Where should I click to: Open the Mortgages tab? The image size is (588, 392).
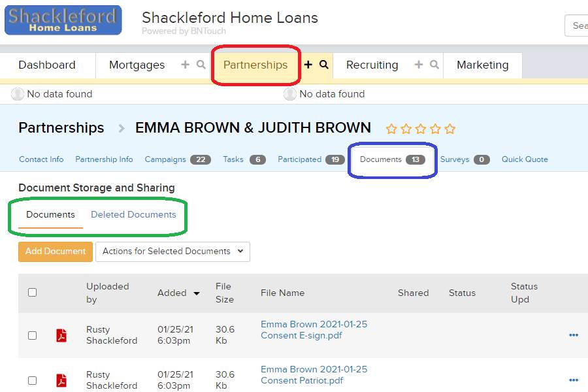pyautogui.click(x=137, y=65)
